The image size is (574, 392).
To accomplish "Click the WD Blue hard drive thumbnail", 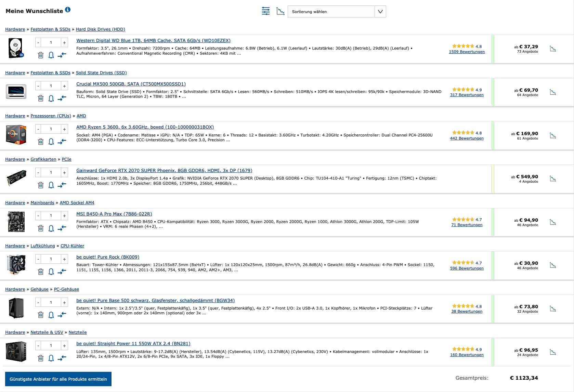I will (x=16, y=48).
